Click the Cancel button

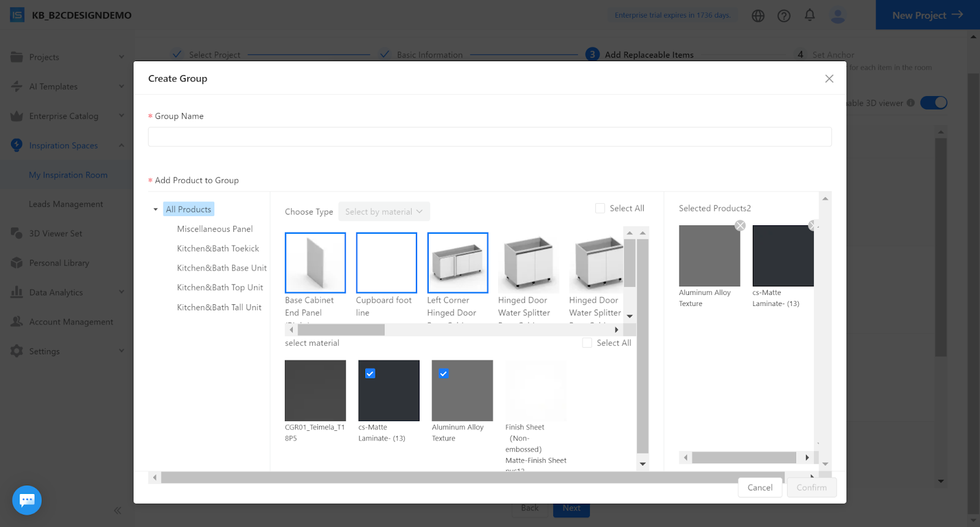coord(759,488)
